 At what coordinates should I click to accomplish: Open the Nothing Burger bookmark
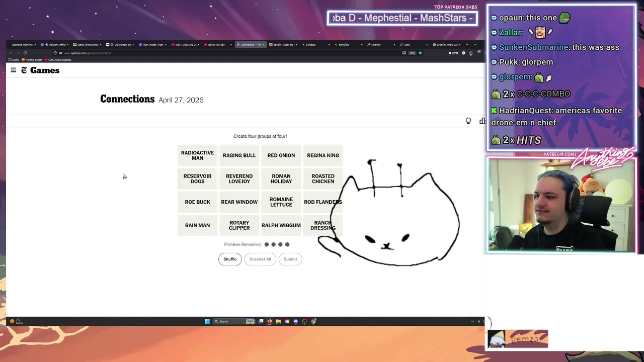pyautogui.click(x=31, y=60)
